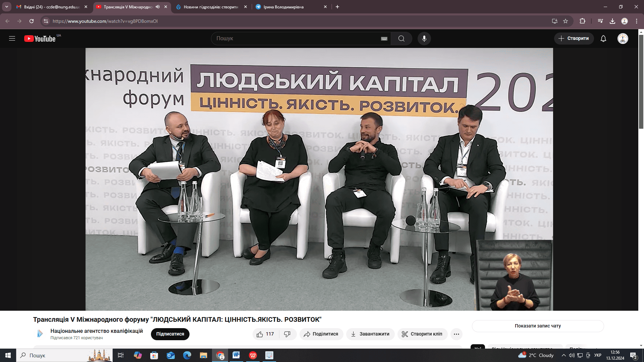644x362 pixels.
Task: Dislike the video with thumbs down
Action: (x=287, y=334)
